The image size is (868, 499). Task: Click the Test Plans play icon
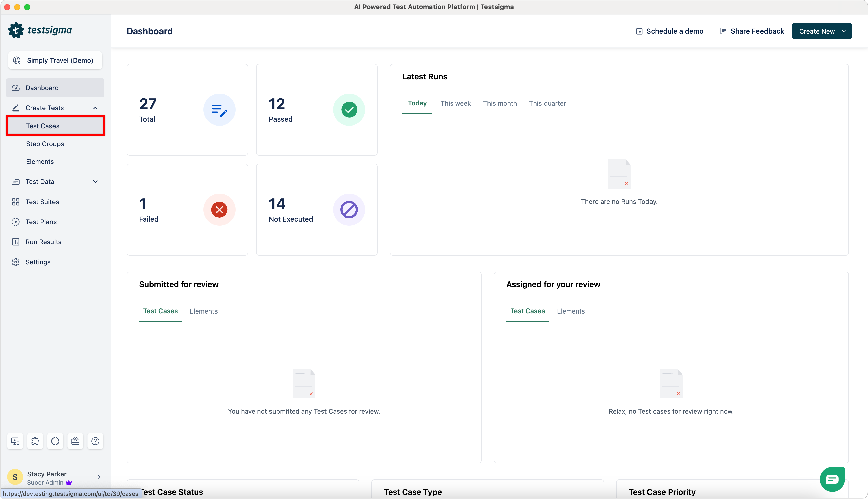click(x=16, y=222)
